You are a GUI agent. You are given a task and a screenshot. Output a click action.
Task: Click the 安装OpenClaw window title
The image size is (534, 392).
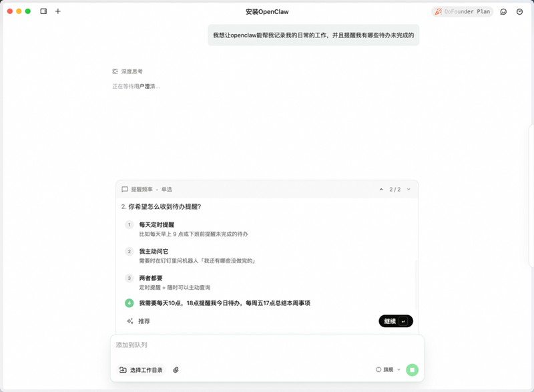[x=267, y=11]
